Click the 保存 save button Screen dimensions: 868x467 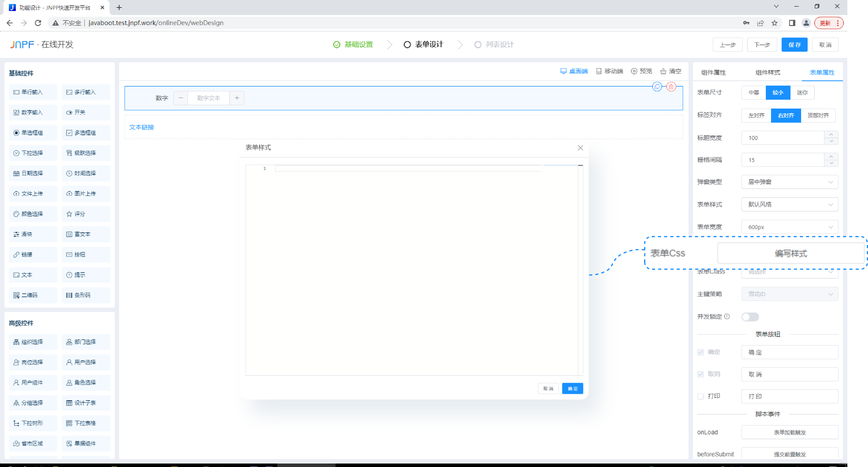pyautogui.click(x=795, y=45)
